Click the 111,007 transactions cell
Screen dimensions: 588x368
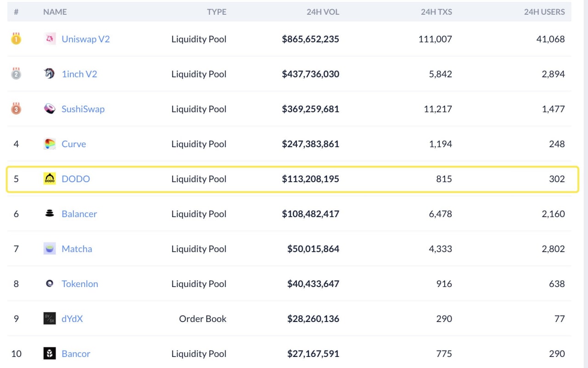435,39
